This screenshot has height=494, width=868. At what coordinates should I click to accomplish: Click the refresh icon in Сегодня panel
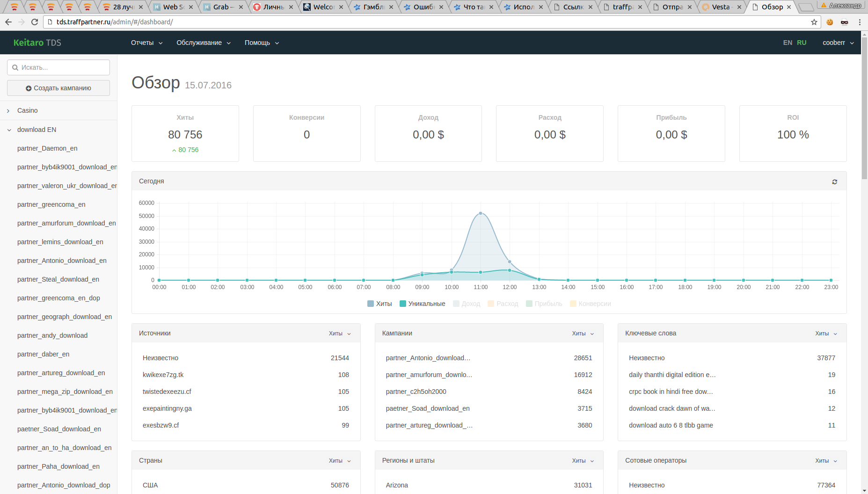pyautogui.click(x=834, y=182)
